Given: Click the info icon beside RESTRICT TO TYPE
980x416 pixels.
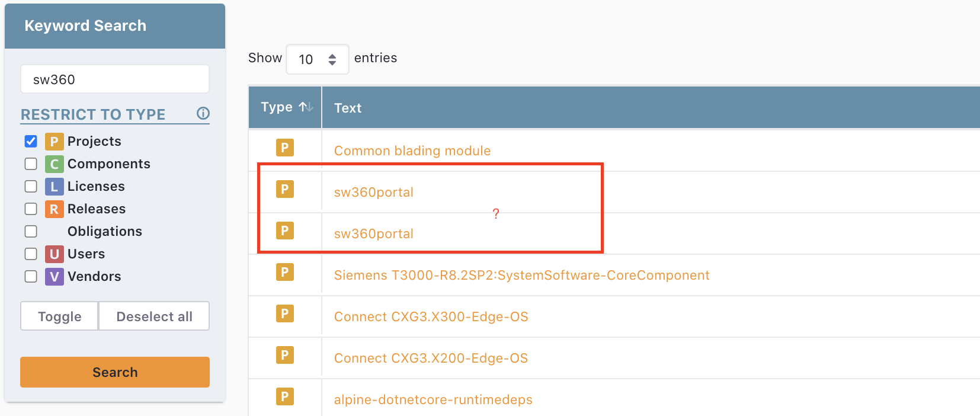Looking at the screenshot, I should [x=203, y=114].
